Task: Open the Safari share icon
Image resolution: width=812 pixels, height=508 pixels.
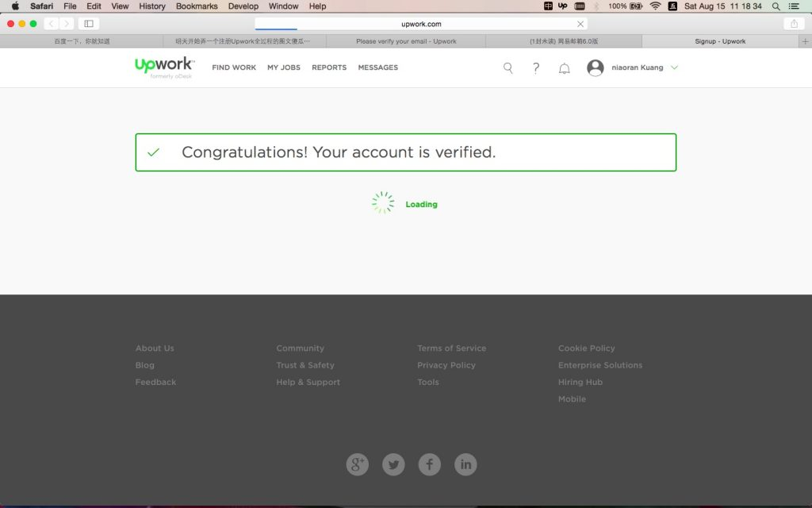Action: [x=794, y=23]
